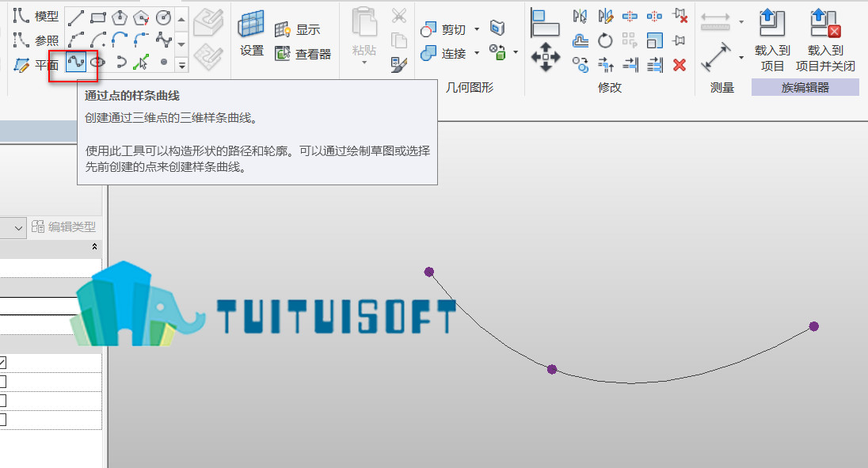Viewport: 868px width, 468px height.
Task: Open the 剪切 dropdown arrow
Action: point(477,29)
